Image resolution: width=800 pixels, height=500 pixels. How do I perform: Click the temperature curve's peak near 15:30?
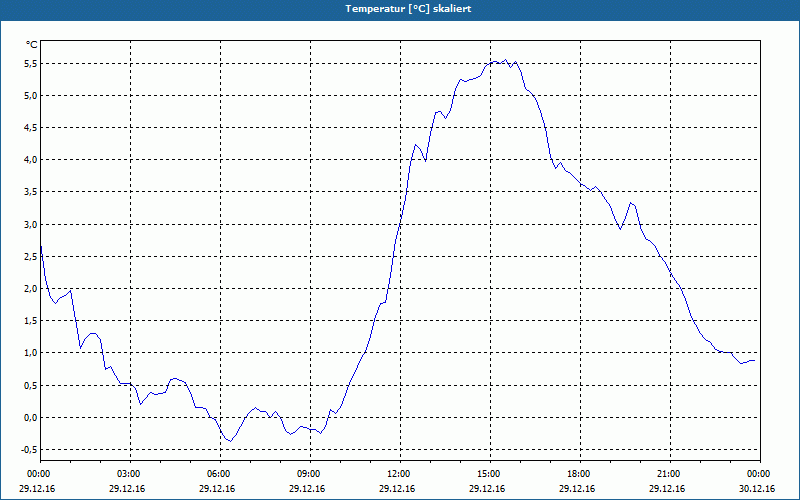point(506,60)
